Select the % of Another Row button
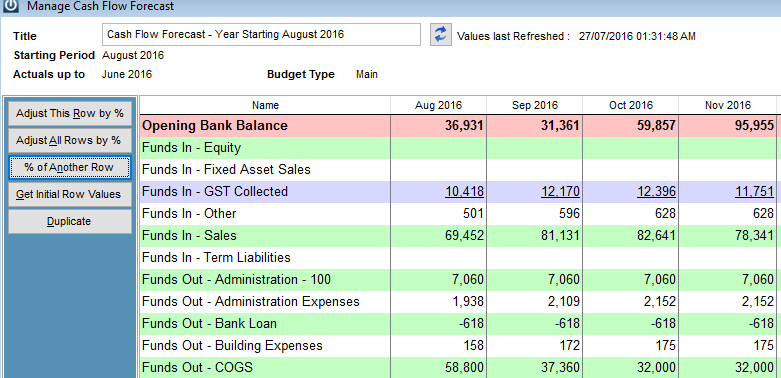The height and width of the screenshot is (378, 781). (x=70, y=167)
